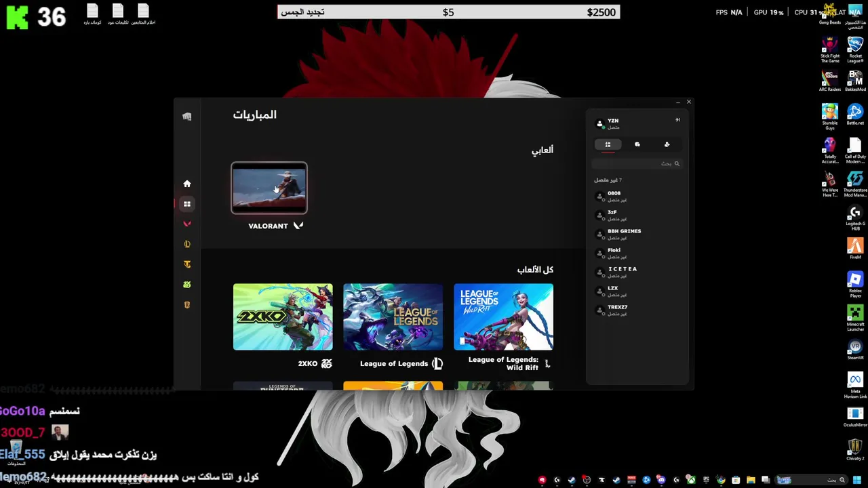Open Meta Horizon Link shortcut
This screenshot has width=868, height=488.
(855, 386)
